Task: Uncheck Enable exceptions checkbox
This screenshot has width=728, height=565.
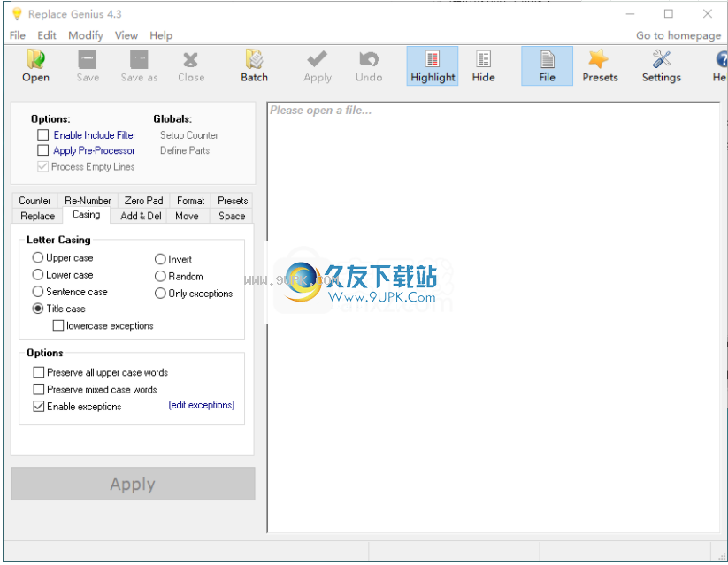Action: pyautogui.click(x=39, y=407)
